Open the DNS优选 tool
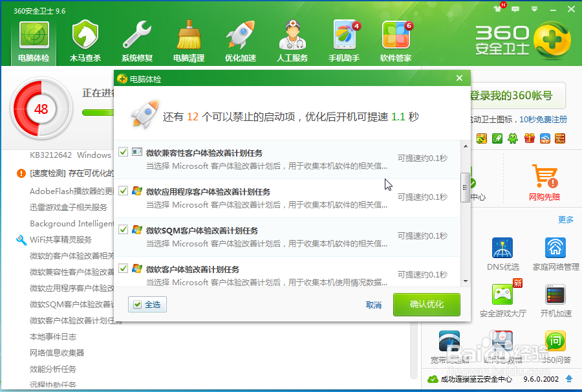Image resolution: width=582 pixels, height=392 pixels. [502, 254]
